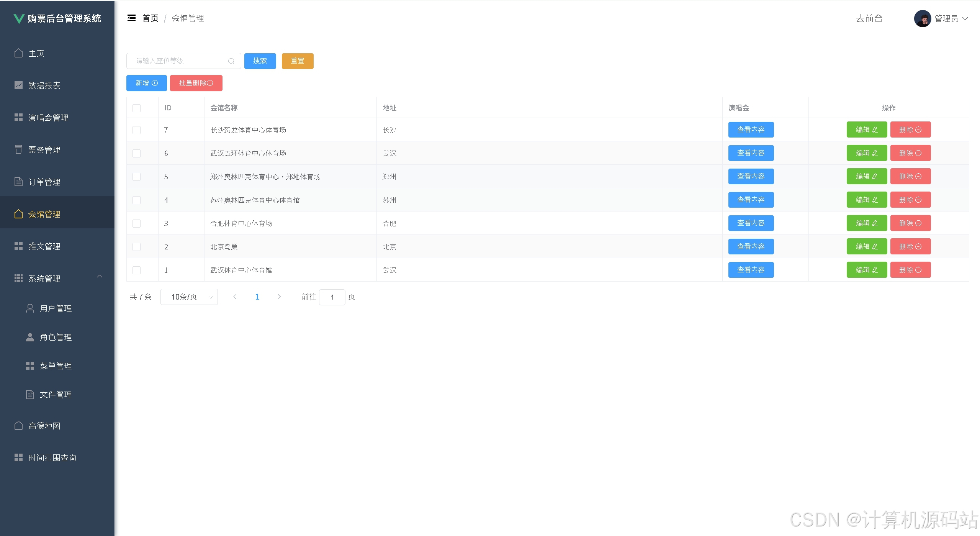The image size is (980, 536).
Task: Click the magnifier icon in the search box
Action: [x=231, y=61]
